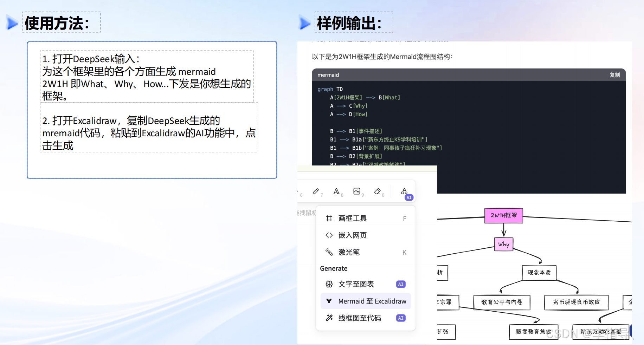This screenshot has width=644, height=345.
Task: Click the Generate section label
Action: (x=334, y=268)
